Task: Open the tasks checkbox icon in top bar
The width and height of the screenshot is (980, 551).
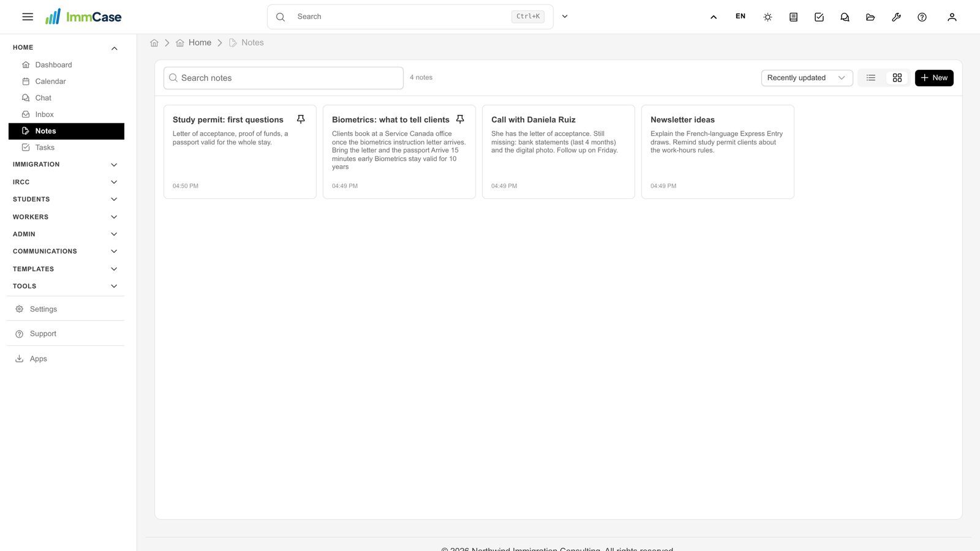Action: pyautogui.click(x=819, y=17)
